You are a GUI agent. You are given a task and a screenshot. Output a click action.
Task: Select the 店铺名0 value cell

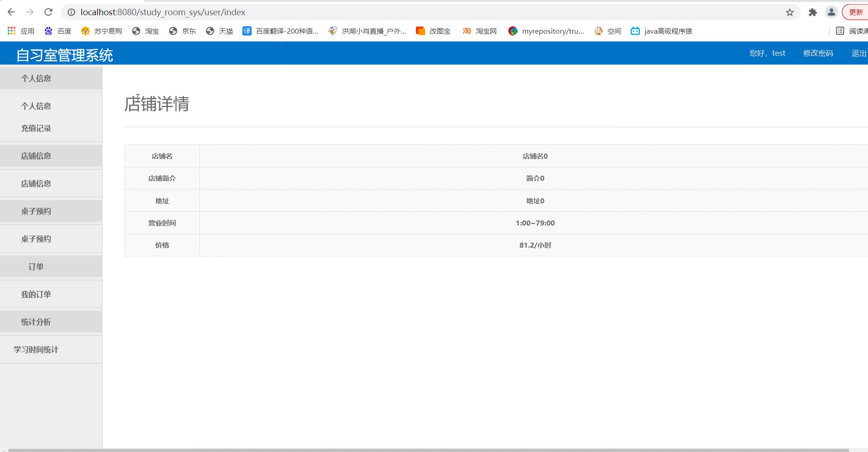click(x=535, y=156)
